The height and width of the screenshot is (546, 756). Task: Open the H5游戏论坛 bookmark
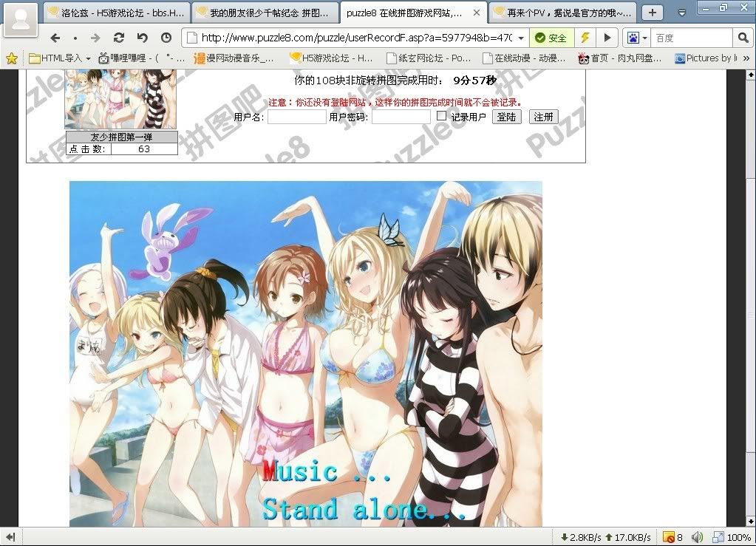click(331, 58)
